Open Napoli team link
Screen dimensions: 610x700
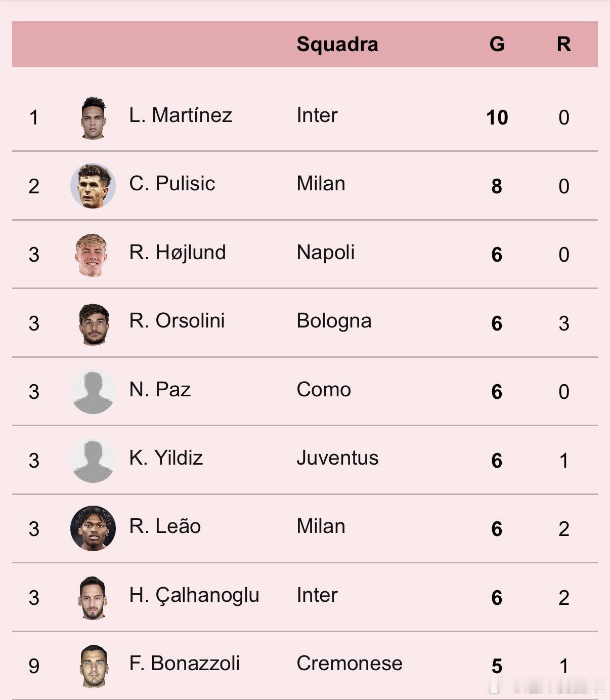(x=325, y=253)
